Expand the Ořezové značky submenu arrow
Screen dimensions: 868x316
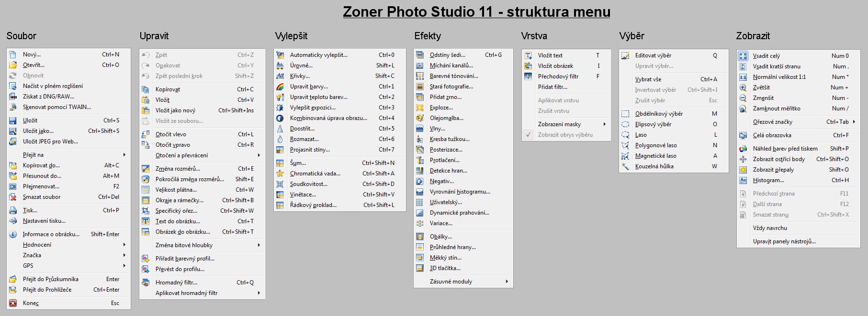coord(854,122)
